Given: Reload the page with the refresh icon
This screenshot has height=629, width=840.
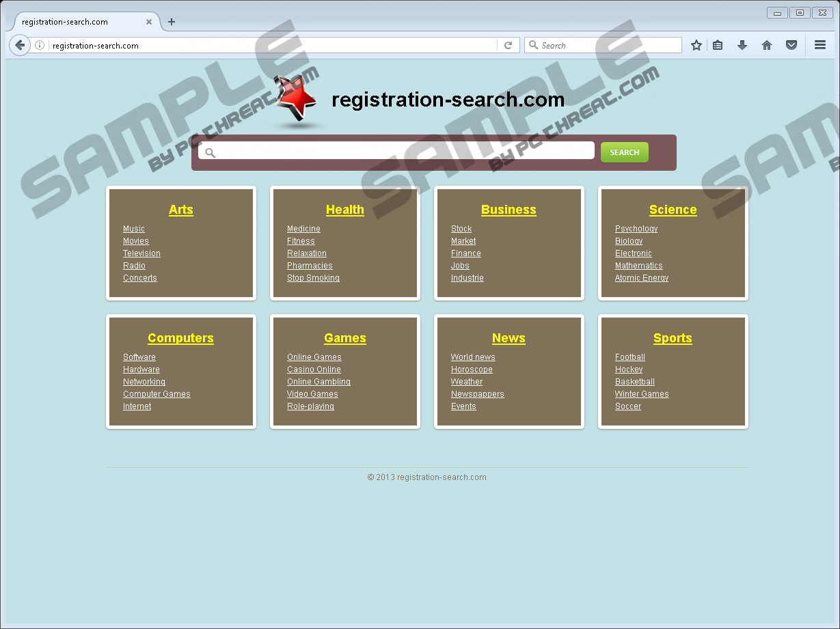Looking at the screenshot, I should click(x=508, y=46).
